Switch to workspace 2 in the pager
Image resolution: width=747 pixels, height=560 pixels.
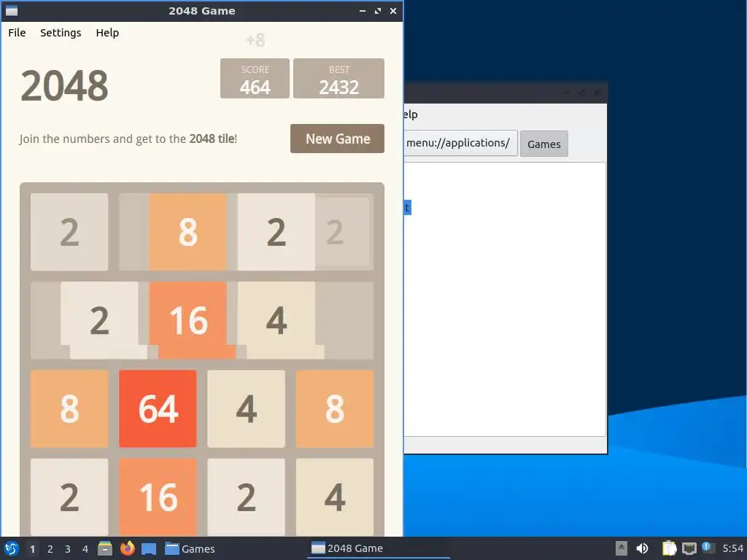[x=50, y=549]
